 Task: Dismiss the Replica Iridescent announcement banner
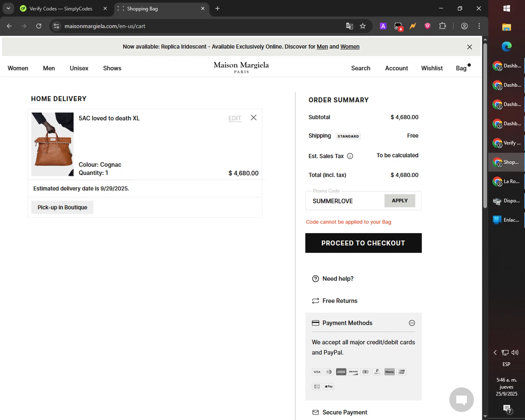469,47
